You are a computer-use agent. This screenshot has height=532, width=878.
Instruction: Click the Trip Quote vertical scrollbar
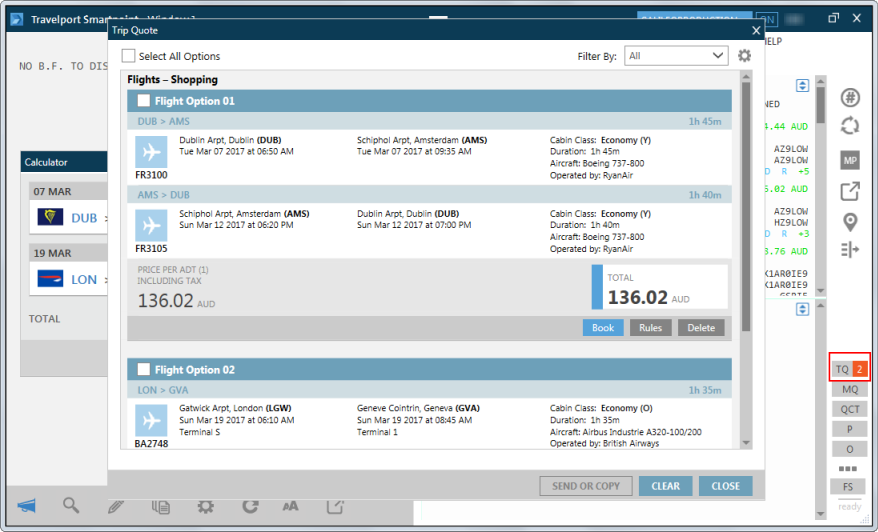tap(746, 260)
